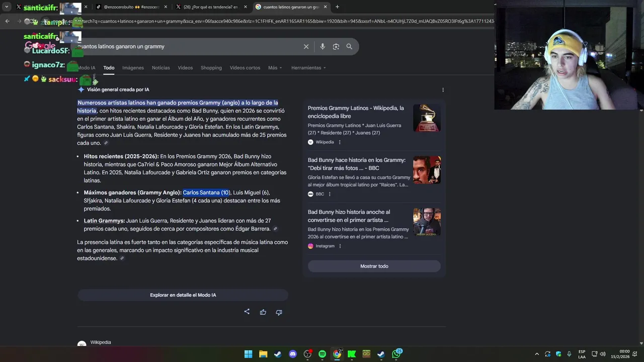The height and width of the screenshot is (362, 644).
Task: Open more options for the Wikipedia source
Action: (x=340, y=142)
